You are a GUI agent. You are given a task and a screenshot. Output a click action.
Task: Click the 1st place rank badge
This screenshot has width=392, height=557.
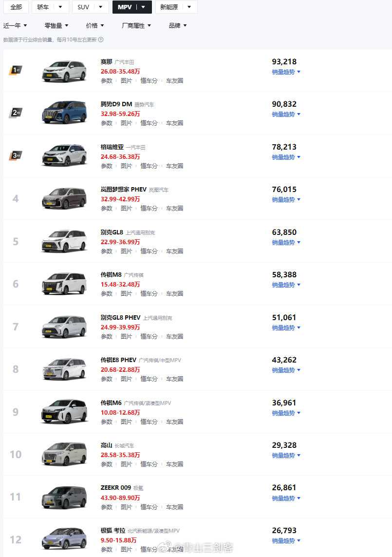click(16, 70)
